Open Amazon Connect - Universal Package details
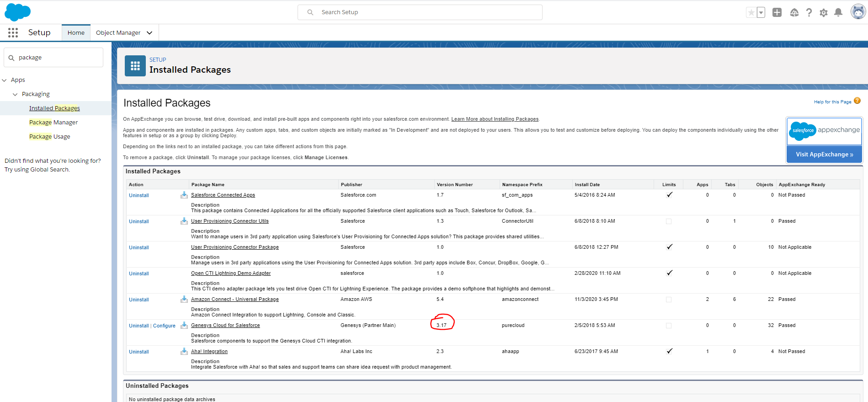Viewport: 868px width, 402px height. tap(235, 299)
